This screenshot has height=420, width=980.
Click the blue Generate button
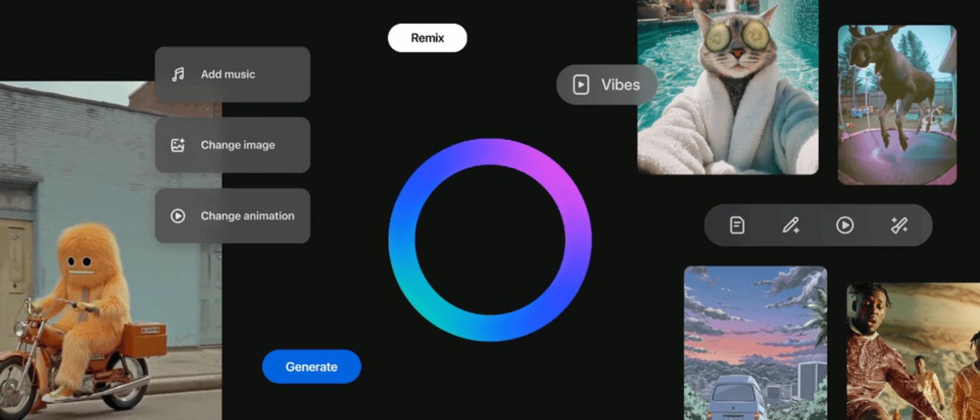311,367
